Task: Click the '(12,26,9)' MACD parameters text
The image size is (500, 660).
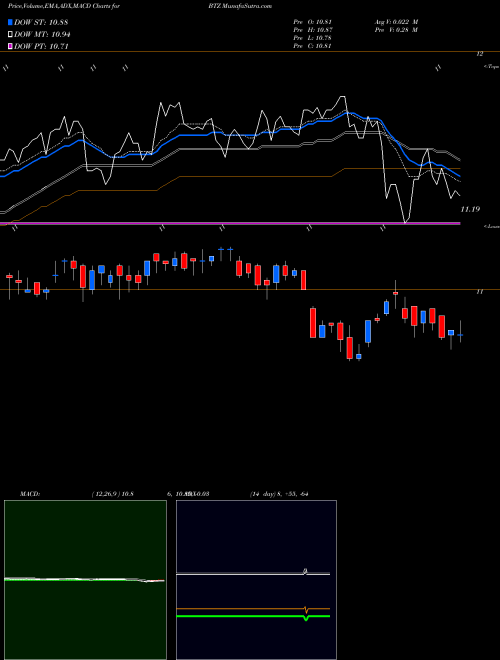Action: click(106, 494)
